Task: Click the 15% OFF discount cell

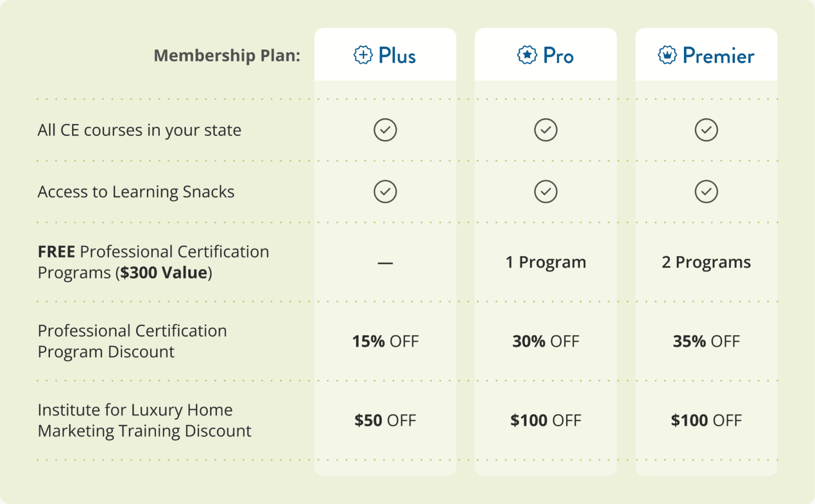Action: (385, 341)
